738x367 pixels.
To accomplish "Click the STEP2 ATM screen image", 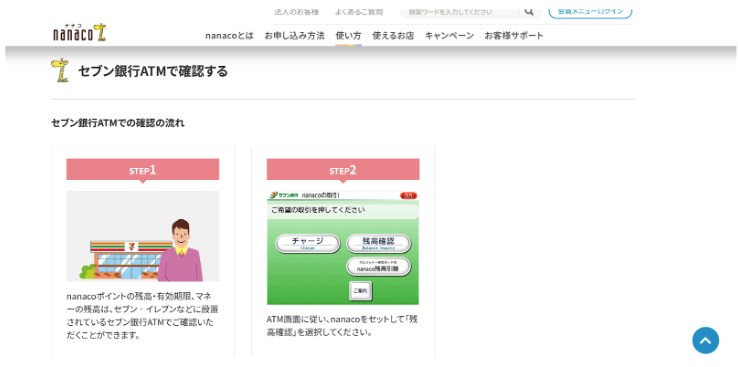I will pyautogui.click(x=343, y=248).
